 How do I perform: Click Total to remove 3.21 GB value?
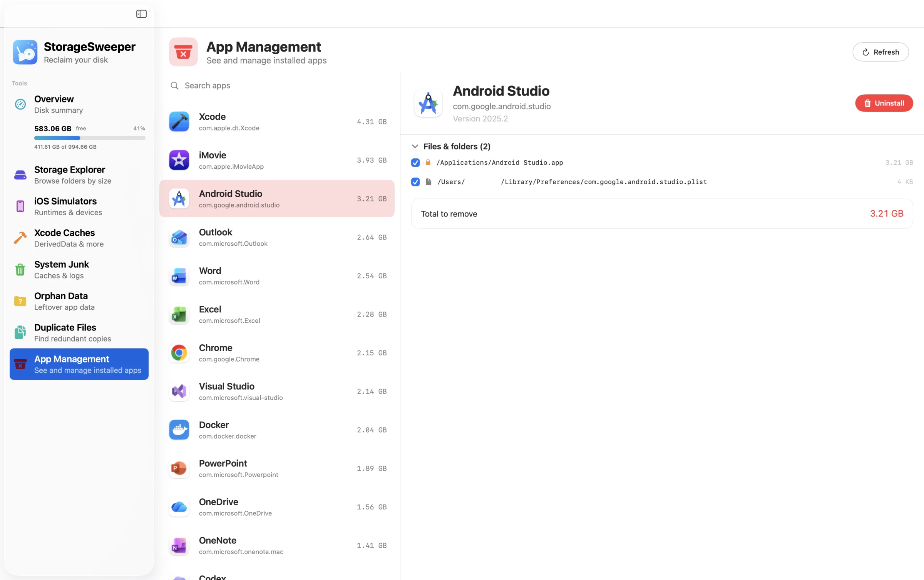(887, 214)
